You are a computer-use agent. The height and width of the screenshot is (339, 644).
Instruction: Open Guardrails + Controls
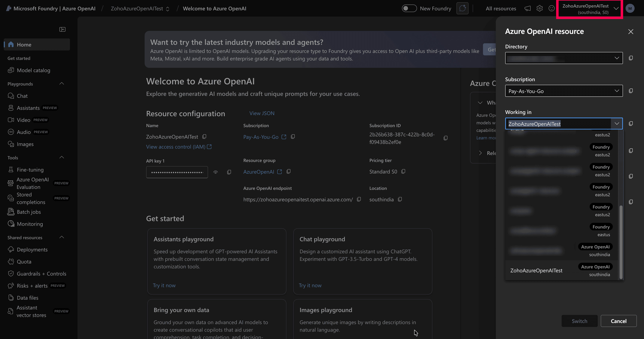(37, 274)
